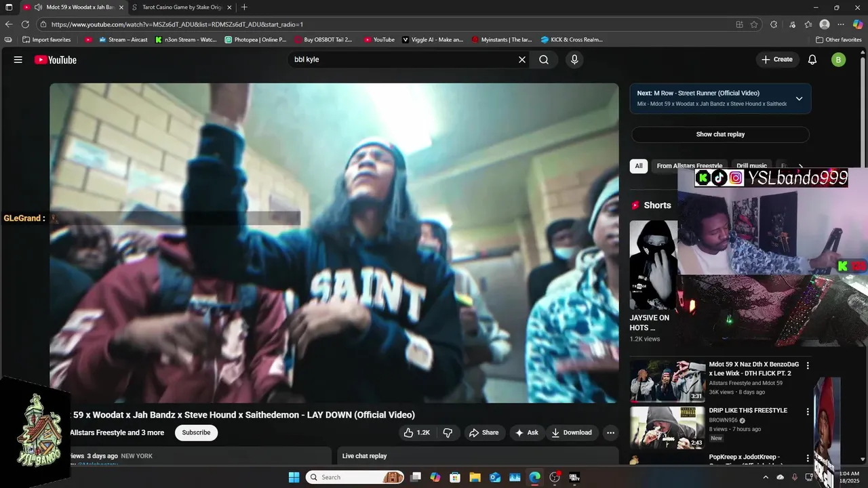Open the Photopea bookmark
Image resolution: width=868 pixels, height=488 pixels.
256,39
